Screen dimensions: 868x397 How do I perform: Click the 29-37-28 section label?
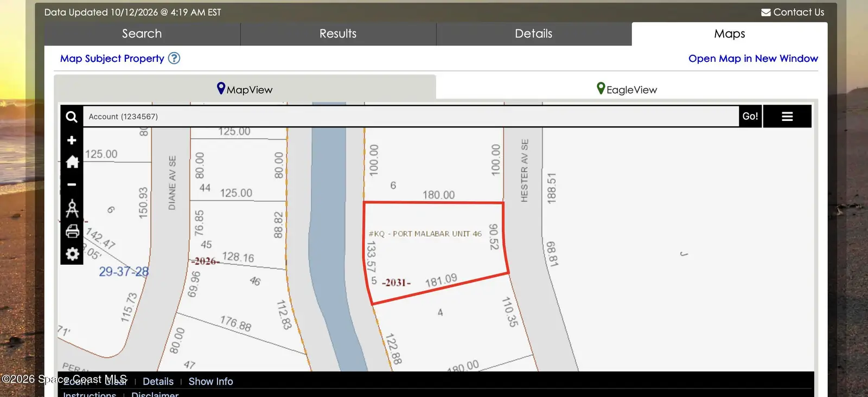point(124,272)
